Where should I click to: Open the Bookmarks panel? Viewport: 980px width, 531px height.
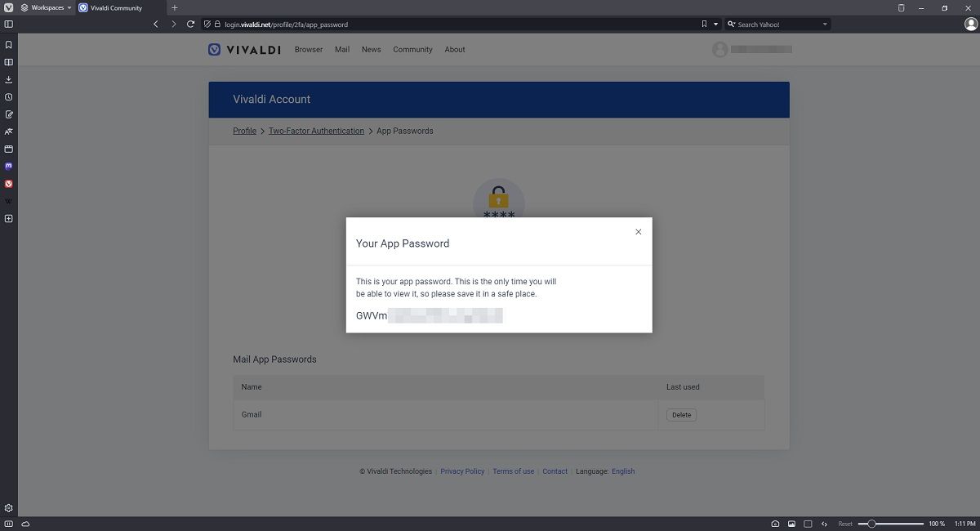(x=8, y=45)
